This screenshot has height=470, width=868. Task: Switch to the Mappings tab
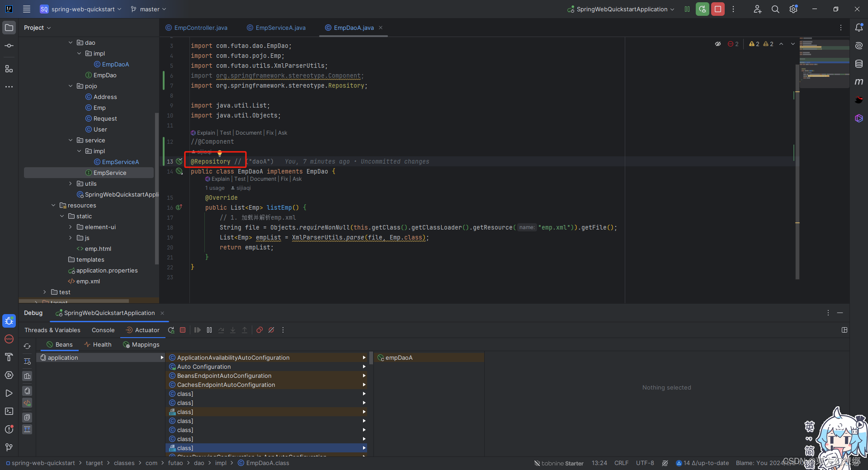click(x=141, y=344)
